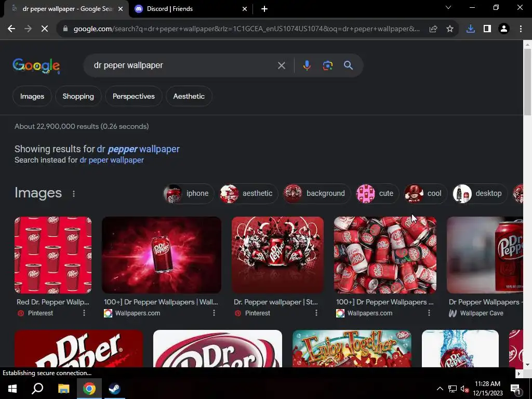Open the red cups pattern wallpaper thumbnail

53,255
